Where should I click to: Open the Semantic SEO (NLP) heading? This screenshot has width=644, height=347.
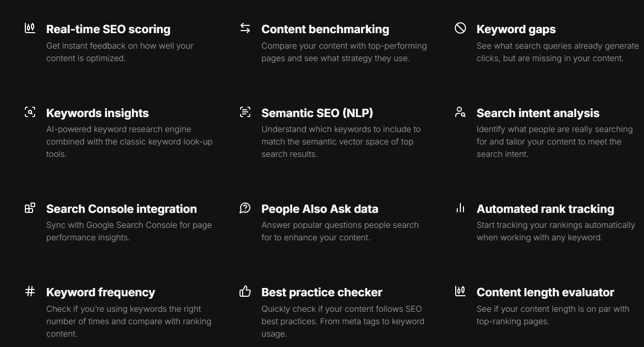317,113
